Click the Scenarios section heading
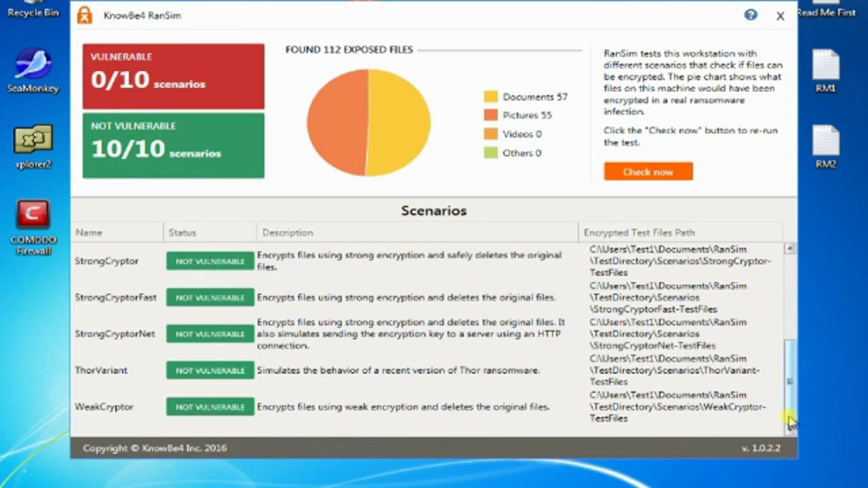 (434, 211)
